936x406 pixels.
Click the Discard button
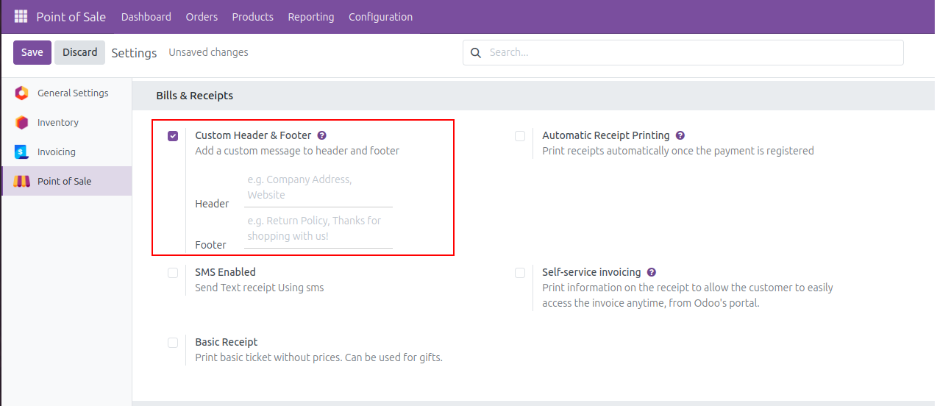(x=80, y=52)
